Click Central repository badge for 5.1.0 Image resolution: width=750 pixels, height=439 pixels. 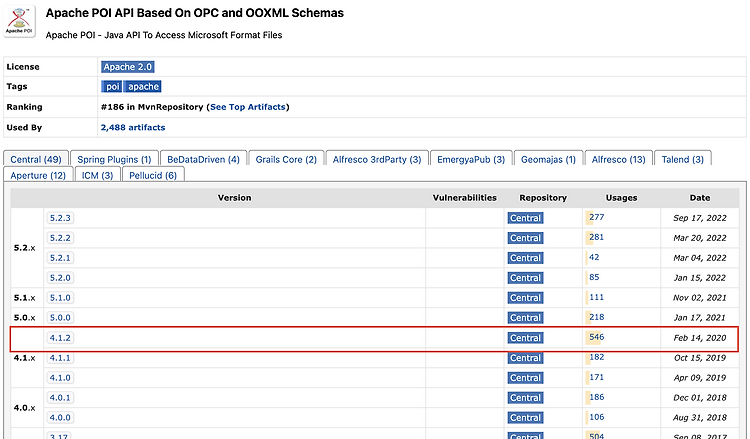pyautogui.click(x=525, y=298)
